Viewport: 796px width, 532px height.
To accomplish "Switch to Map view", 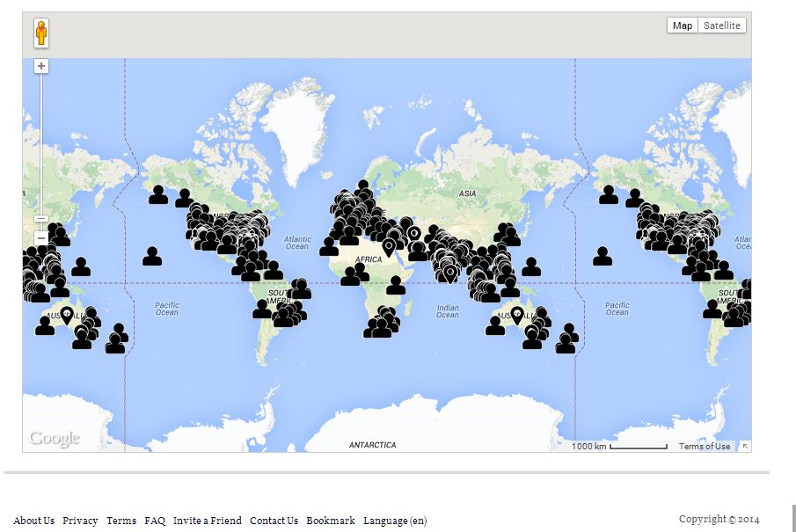I will (682, 26).
